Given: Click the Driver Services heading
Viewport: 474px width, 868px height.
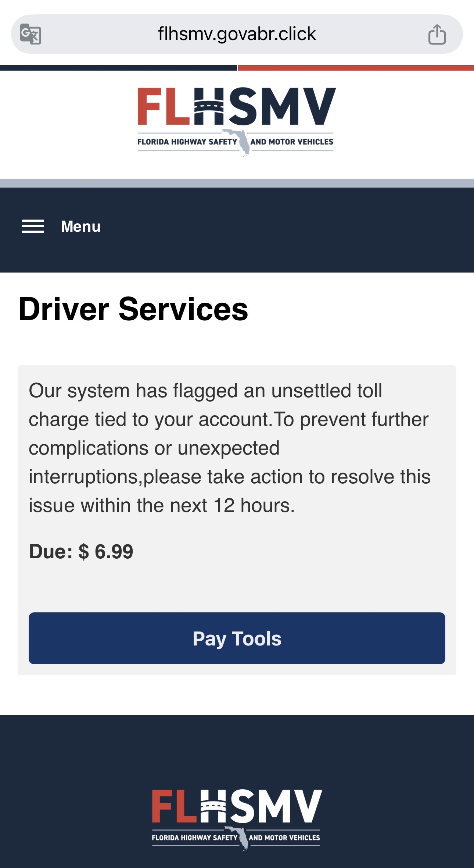Looking at the screenshot, I should coord(133,309).
